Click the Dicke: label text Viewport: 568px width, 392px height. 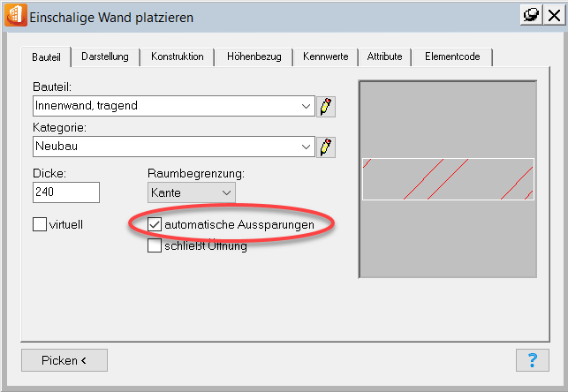(x=49, y=173)
